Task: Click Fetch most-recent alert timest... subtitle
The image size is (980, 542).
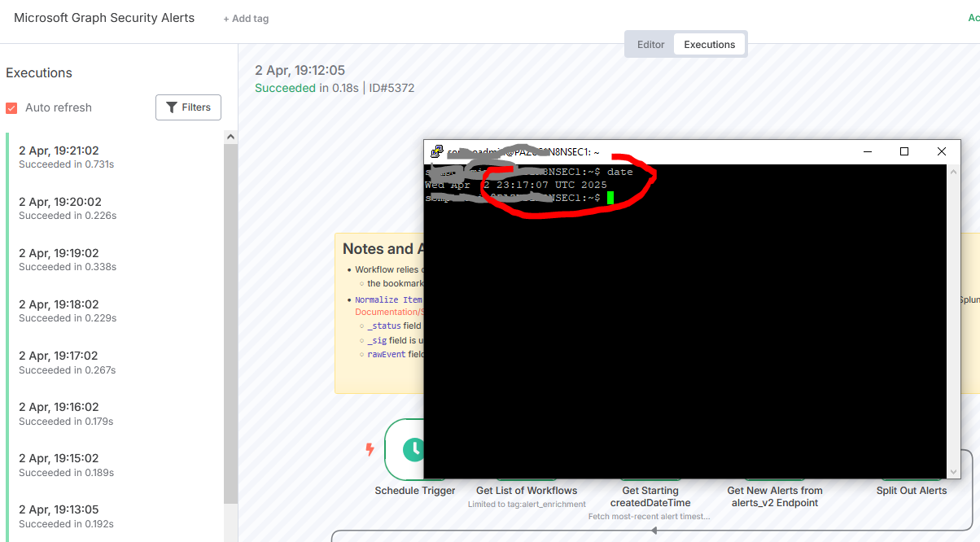Action: pos(650,516)
